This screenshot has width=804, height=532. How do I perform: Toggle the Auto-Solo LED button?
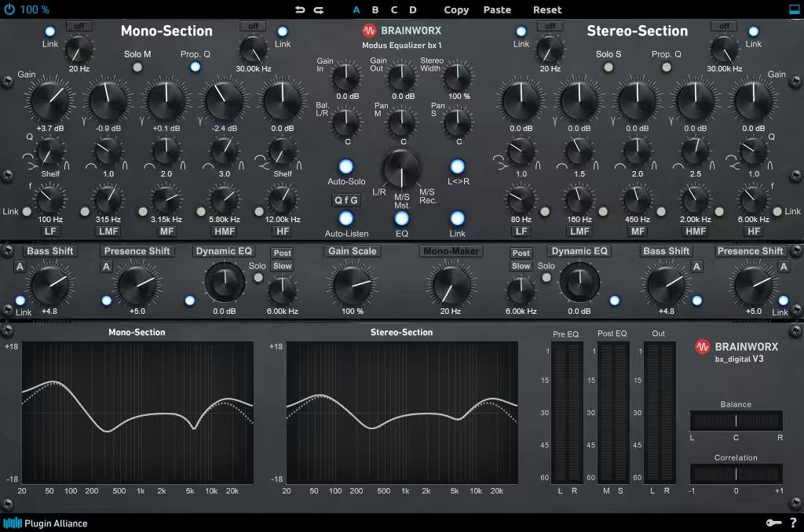(x=346, y=166)
